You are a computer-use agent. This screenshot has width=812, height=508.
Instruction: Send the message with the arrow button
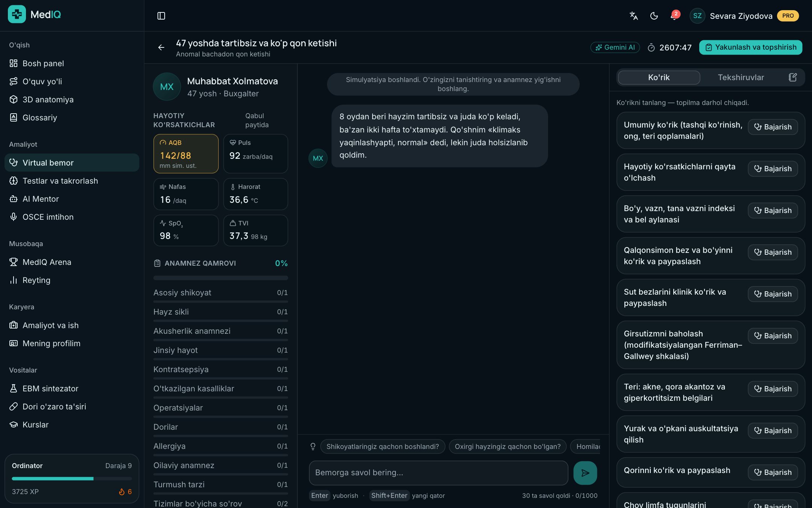pyautogui.click(x=585, y=473)
